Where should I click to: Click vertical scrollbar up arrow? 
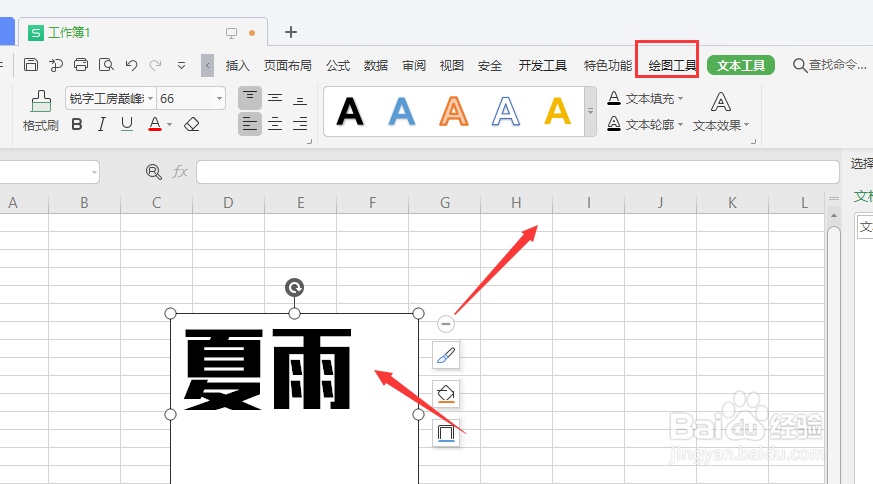click(833, 215)
